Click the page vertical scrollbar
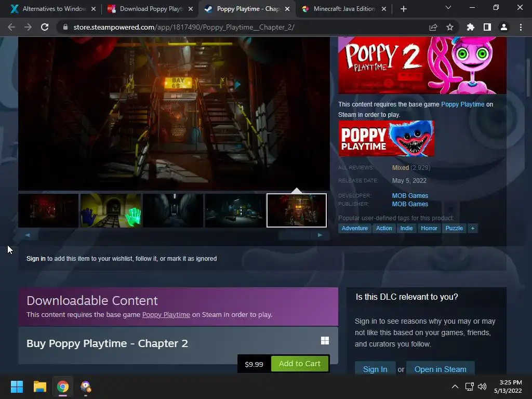Screen dimensions: 532x399 tap(528, 77)
